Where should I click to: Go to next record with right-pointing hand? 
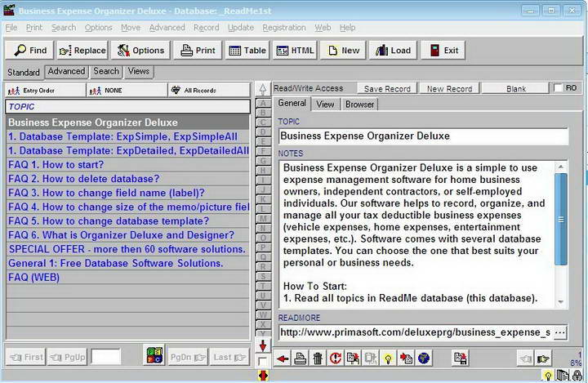click(x=543, y=359)
